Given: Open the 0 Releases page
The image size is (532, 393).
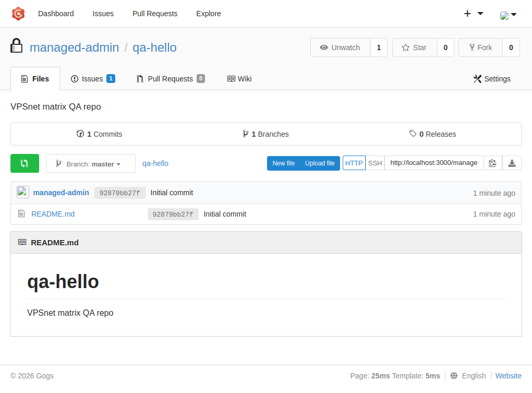Looking at the screenshot, I should [432, 134].
